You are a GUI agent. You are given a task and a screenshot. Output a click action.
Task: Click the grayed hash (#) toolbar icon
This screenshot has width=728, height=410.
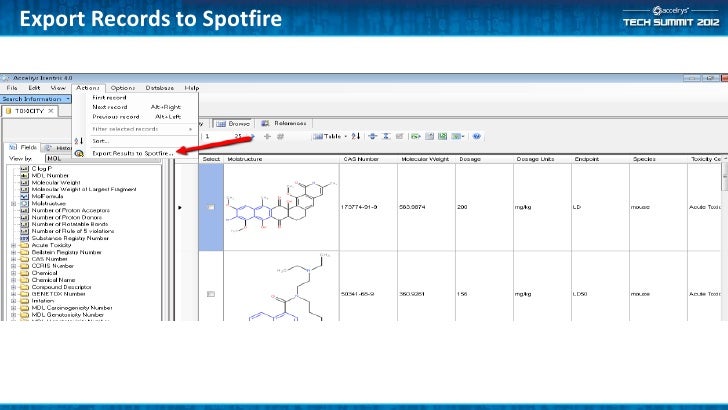point(280,136)
